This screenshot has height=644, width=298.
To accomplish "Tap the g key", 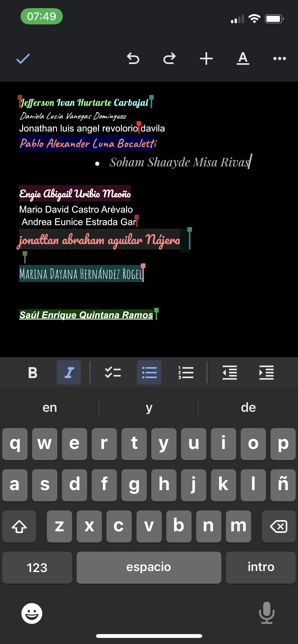I will coord(134,485).
